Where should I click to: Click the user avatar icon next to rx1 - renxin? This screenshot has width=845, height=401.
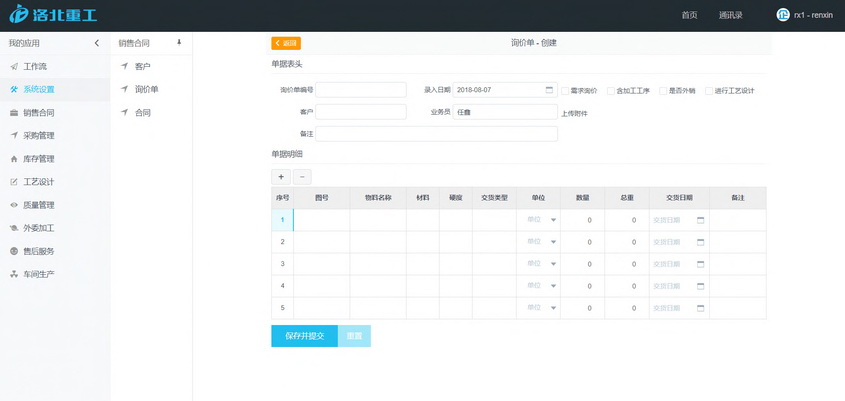pos(782,15)
